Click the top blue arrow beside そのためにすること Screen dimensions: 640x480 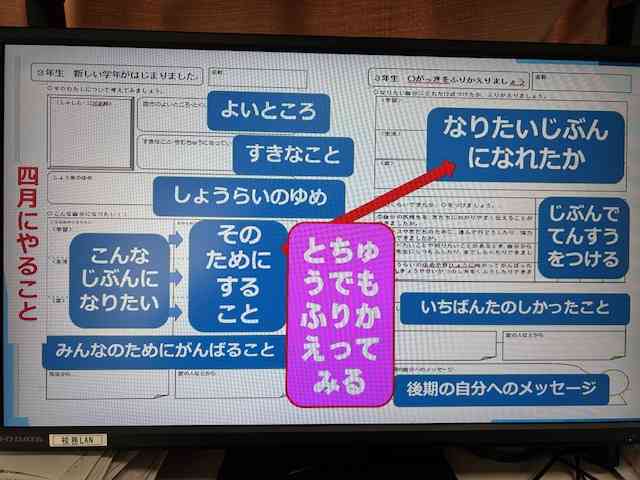tap(178, 238)
